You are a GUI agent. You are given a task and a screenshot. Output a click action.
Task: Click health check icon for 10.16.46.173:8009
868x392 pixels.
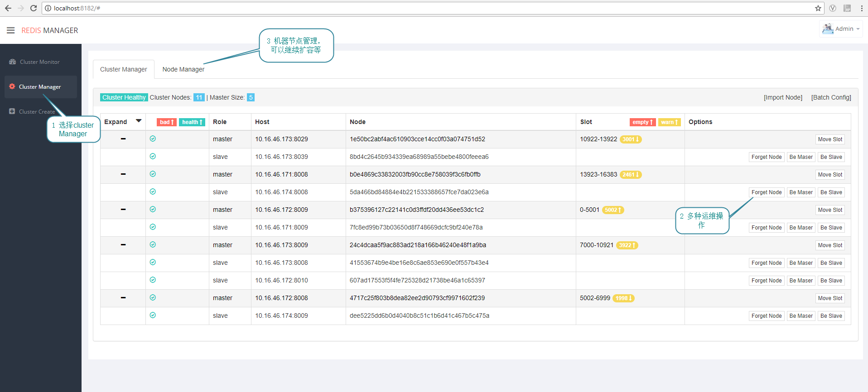pos(153,244)
